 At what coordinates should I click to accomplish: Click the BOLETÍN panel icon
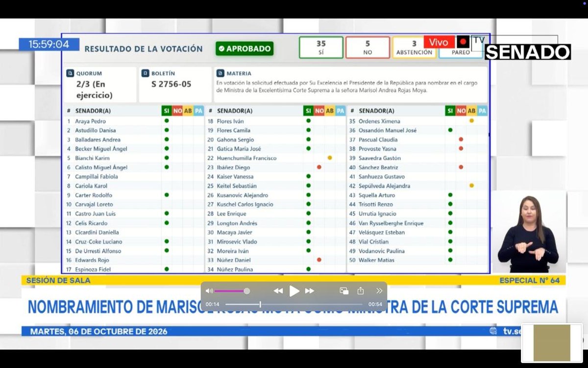coord(145,74)
